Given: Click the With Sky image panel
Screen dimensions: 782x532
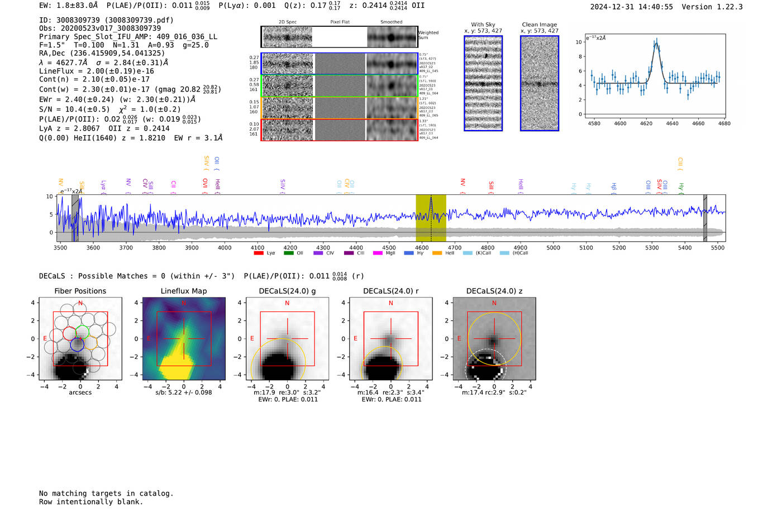Looking at the screenshot, I should (x=483, y=83).
